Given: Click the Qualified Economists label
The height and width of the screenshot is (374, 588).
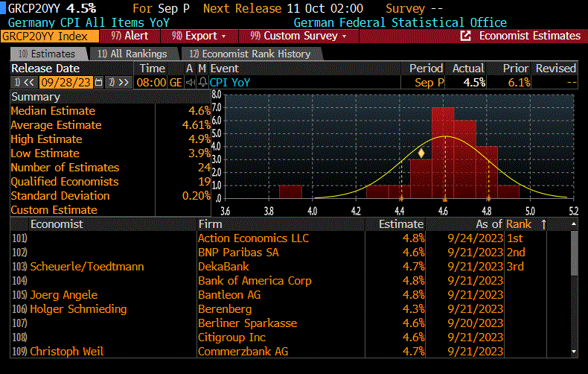Looking at the screenshot, I should [65, 182].
